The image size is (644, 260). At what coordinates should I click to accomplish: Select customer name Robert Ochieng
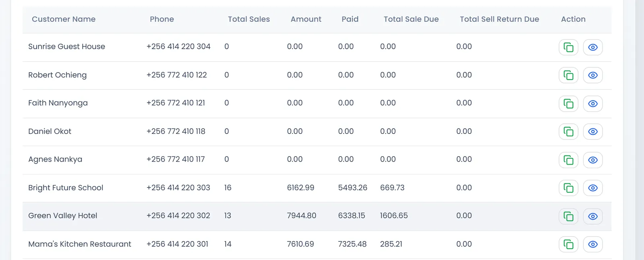click(x=58, y=75)
